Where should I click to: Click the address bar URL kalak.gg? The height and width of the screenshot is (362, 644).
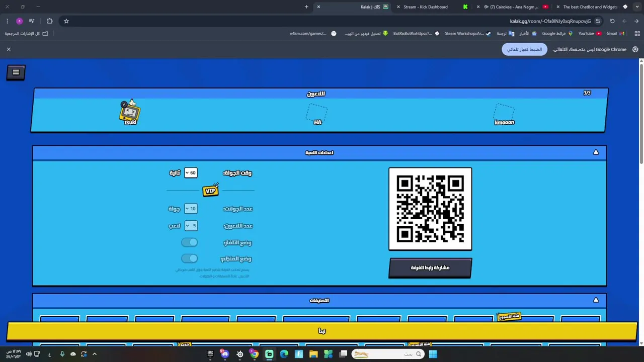click(x=550, y=21)
